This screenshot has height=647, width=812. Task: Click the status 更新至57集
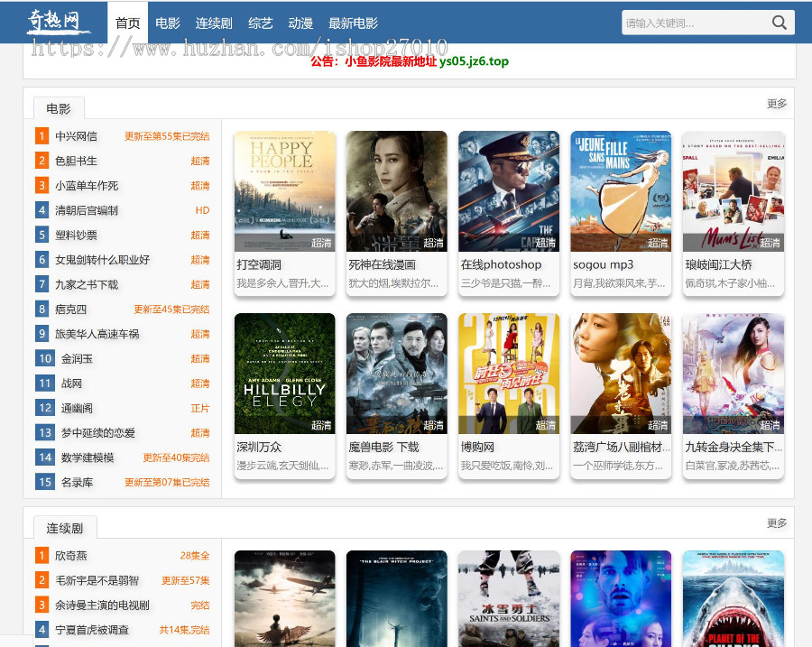pyautogui.click(x=185, y=580)
